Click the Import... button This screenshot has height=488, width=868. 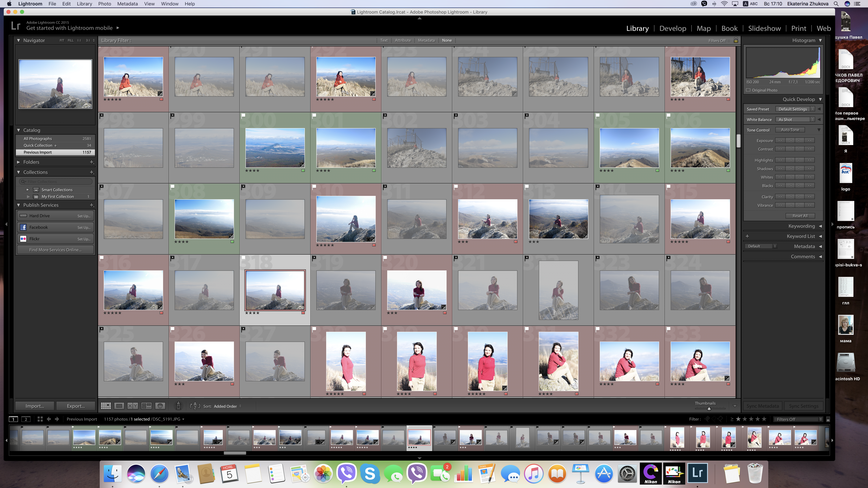[35, 406]
